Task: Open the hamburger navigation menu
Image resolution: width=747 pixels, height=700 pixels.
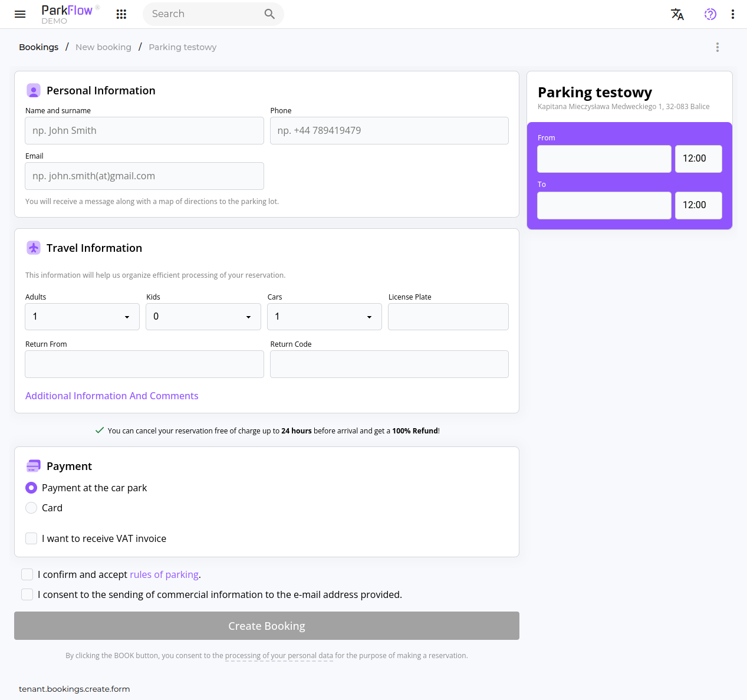Action: tap(20, 14)
